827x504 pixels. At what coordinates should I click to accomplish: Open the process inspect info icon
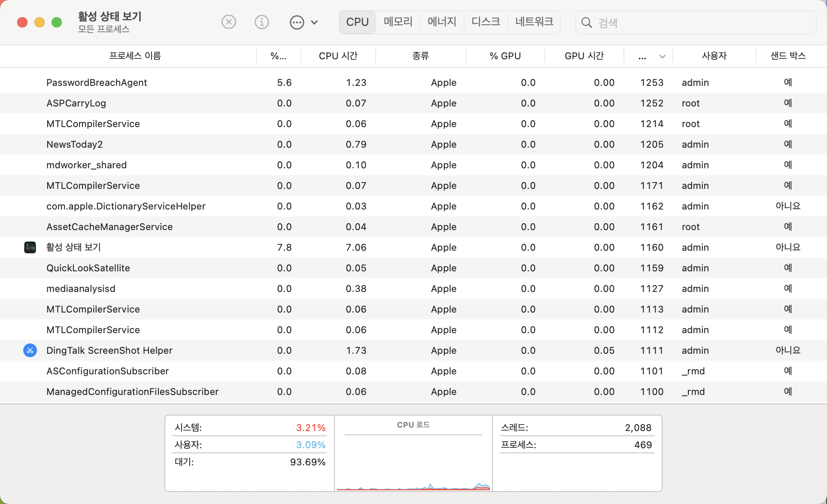261,22
